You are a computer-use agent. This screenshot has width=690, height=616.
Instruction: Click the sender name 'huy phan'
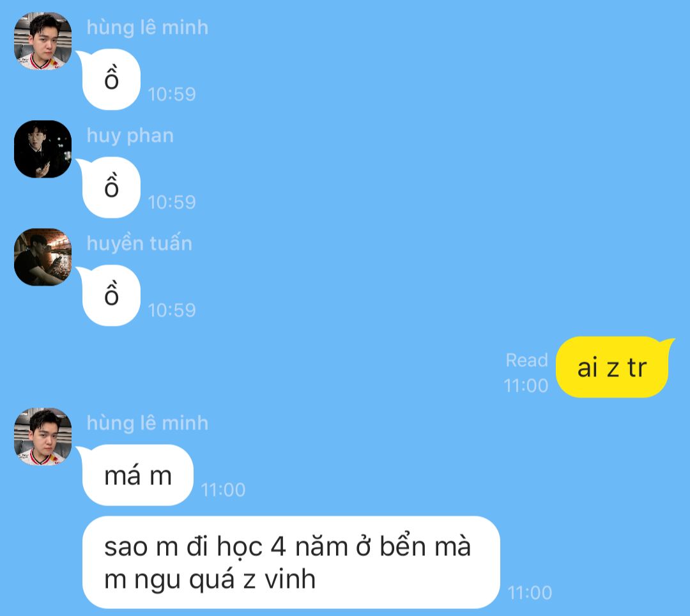130,136
